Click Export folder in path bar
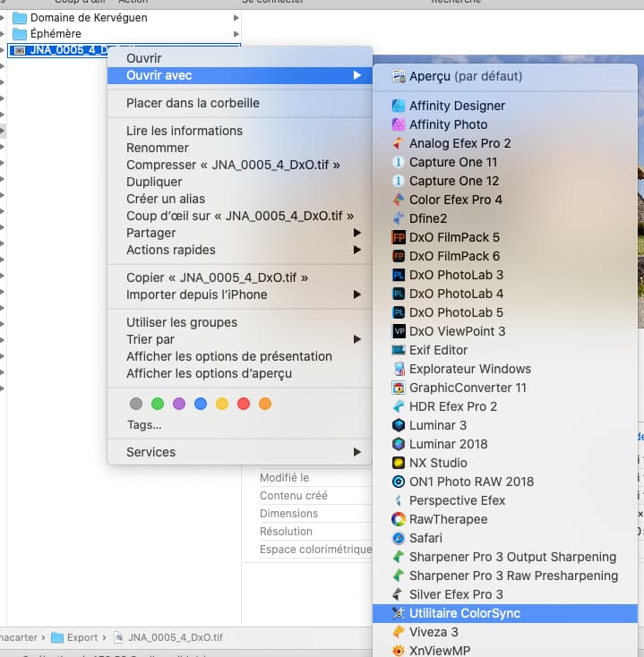Screen dimensions: 644x657 (x=74, y=637)
